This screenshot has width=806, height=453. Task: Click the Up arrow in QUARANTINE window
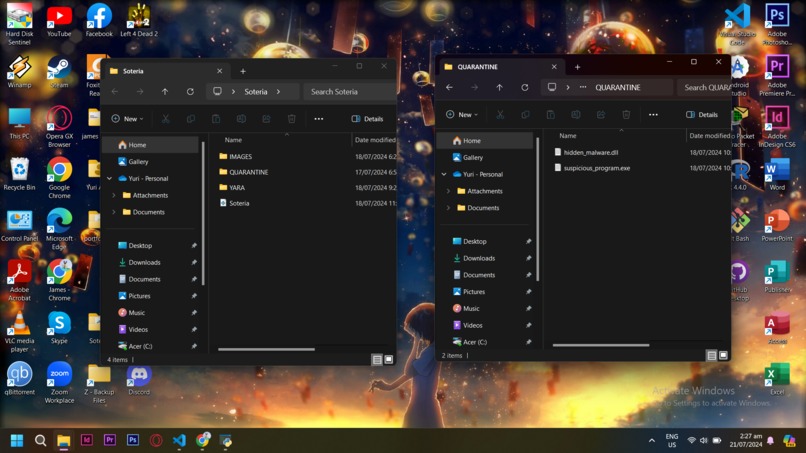[x=500, y=87]
